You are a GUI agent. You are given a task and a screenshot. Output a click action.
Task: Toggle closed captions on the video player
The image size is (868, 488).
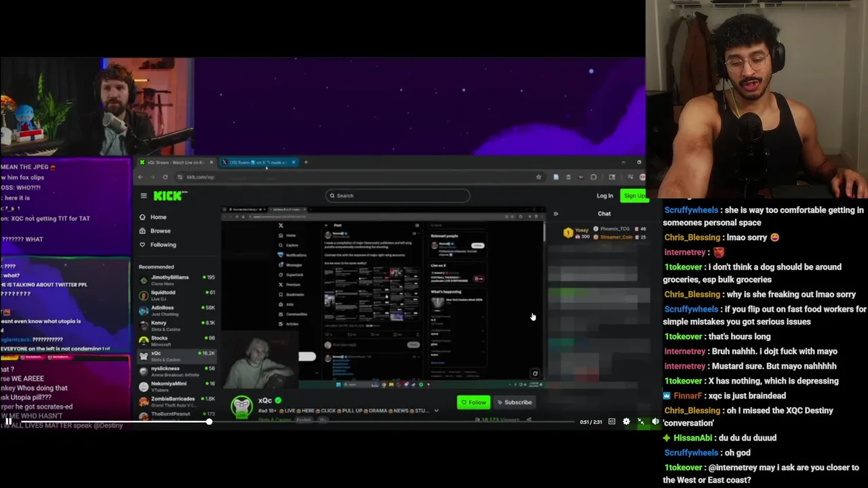612,422
